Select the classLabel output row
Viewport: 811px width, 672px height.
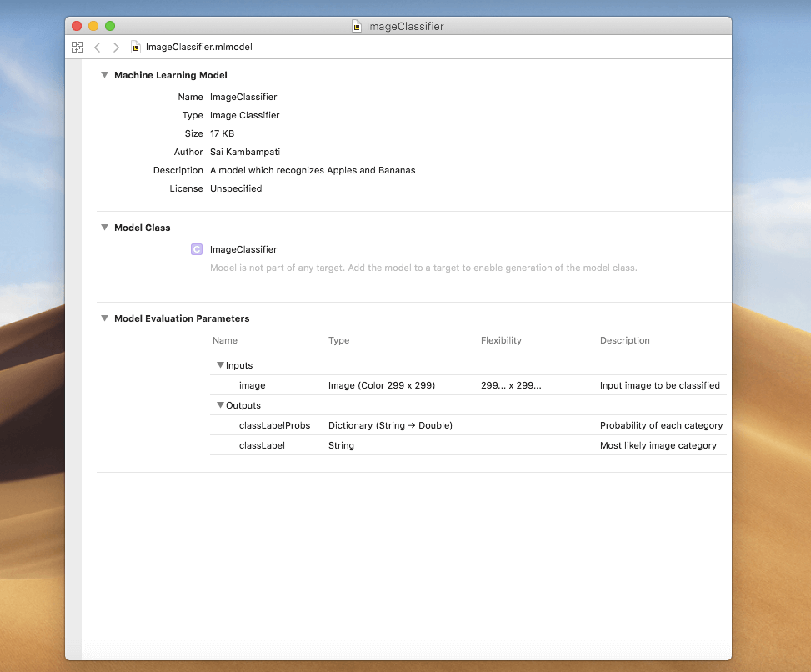[262, 445]
